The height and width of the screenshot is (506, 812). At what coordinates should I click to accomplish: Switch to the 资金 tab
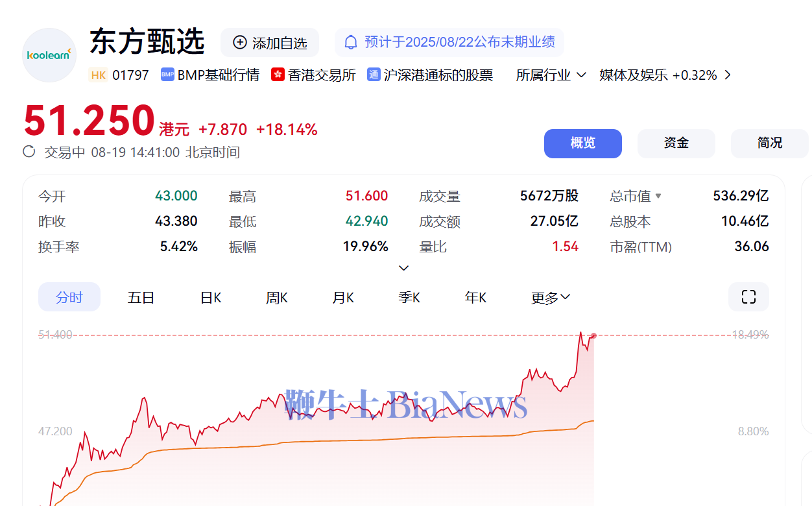tap(676, 143)
